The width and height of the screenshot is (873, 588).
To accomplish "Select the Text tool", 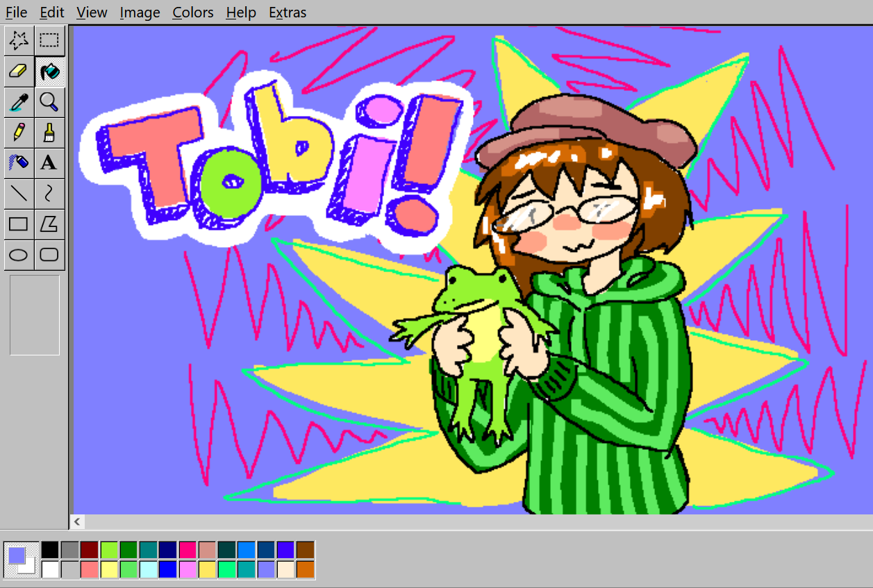I will [x=49, y=163].
